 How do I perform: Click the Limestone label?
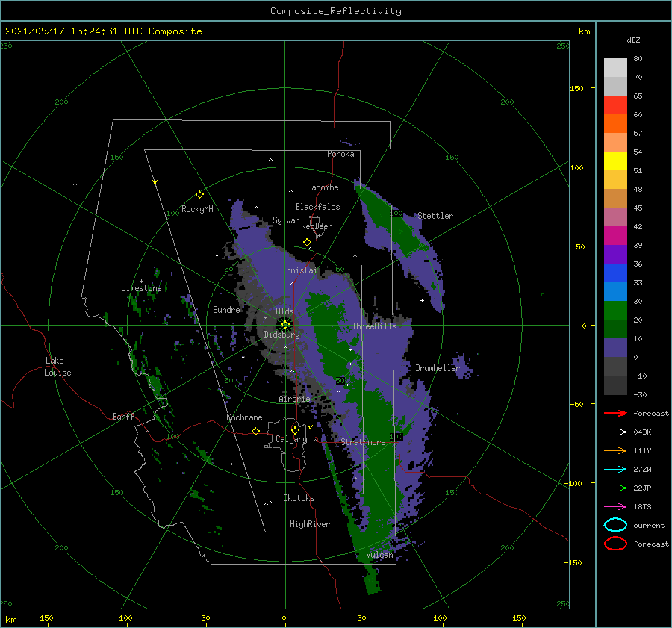(x=141, y=288)
